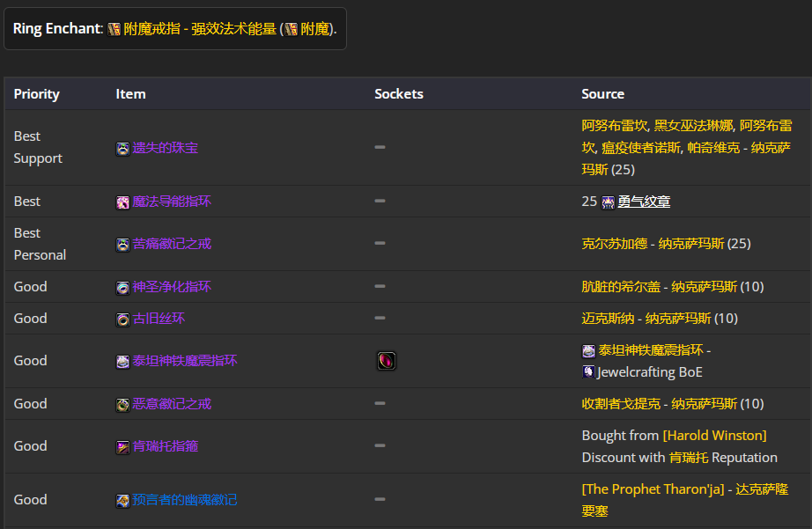Click the Jewelcrafting profession icon
The width and height of the screenshot is (812, 529).
(588, 371)
